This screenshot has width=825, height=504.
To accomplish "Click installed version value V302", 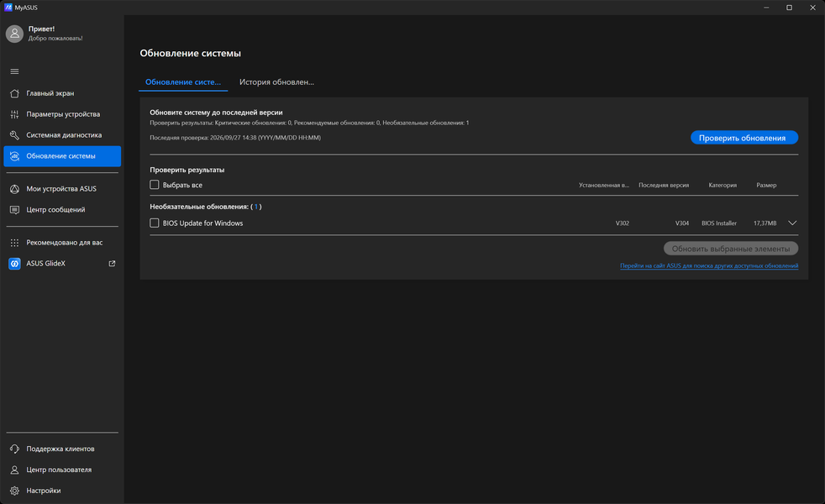I will point(623,223).
